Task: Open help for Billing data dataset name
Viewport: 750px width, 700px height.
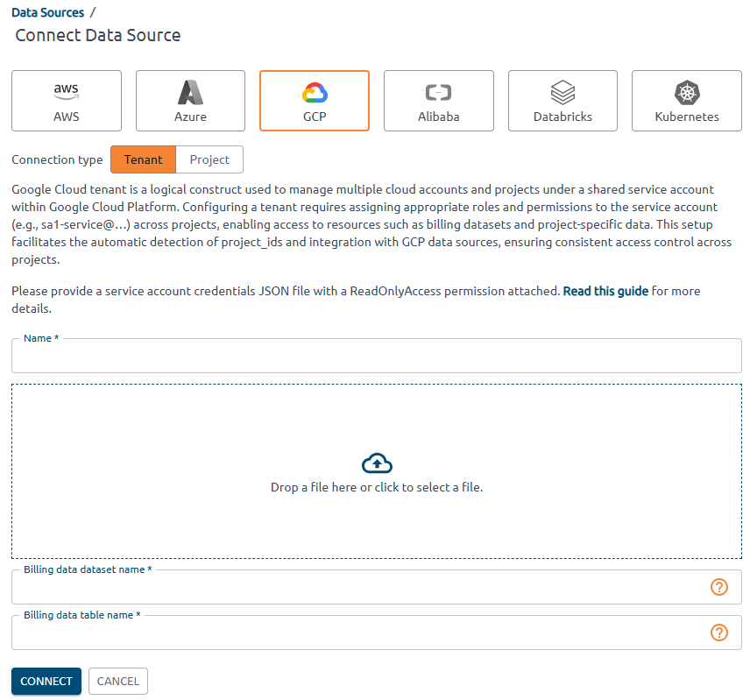Action: pos(719,587)
